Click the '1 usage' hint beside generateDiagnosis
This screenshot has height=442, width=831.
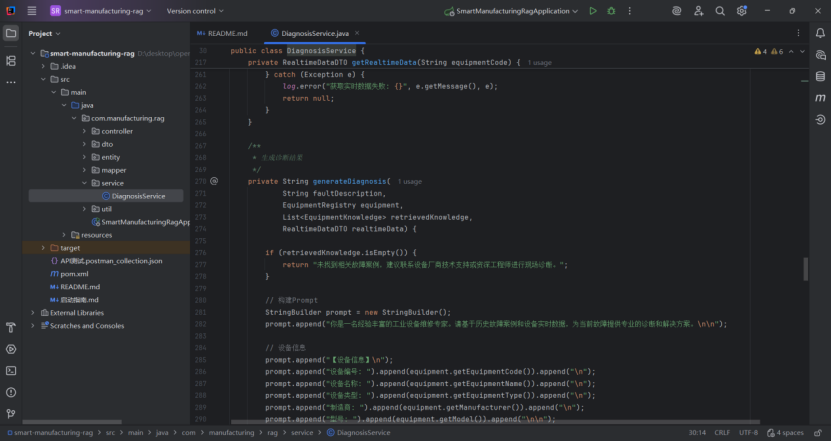410,182
